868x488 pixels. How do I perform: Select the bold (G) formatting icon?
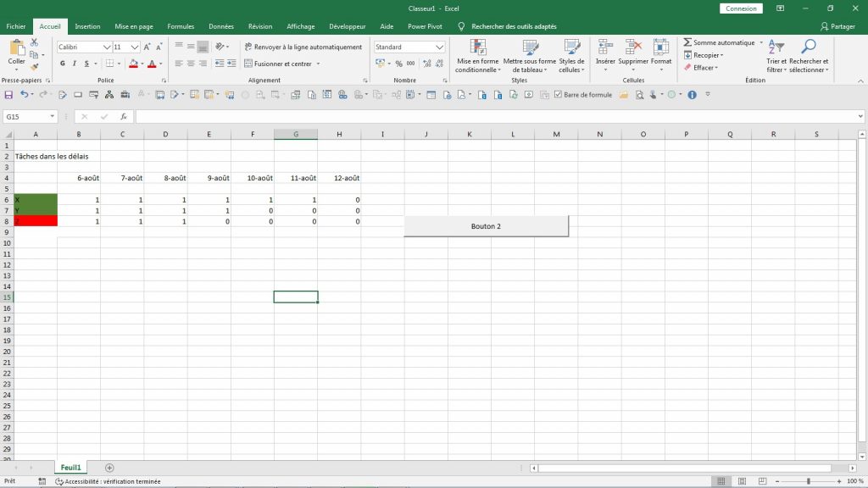pos(62,64)
